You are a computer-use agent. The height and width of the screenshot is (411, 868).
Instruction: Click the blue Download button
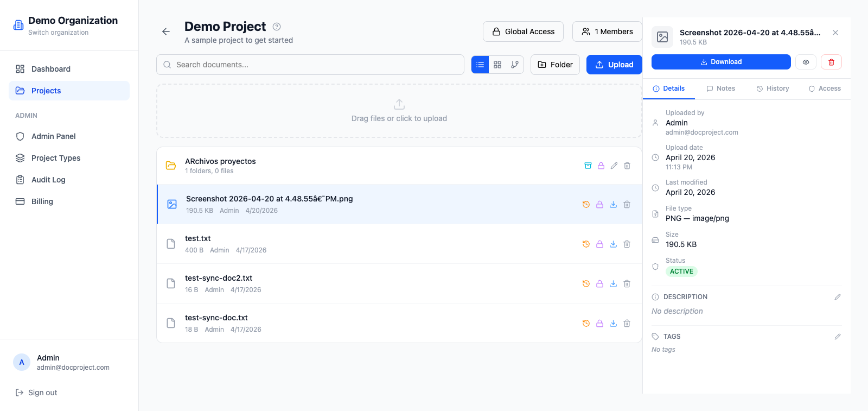(x=721, y=62)
